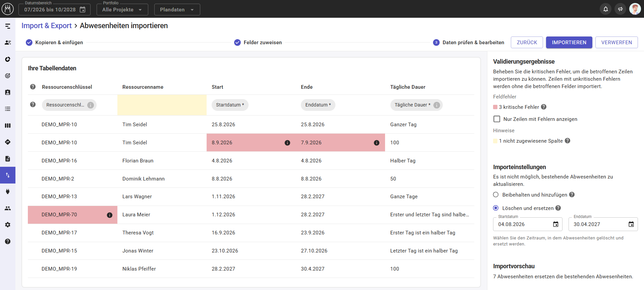The width and height of the screenshot is (644, 290).
Task: Click the VERWERFEN button
Action: click(616, 43)
